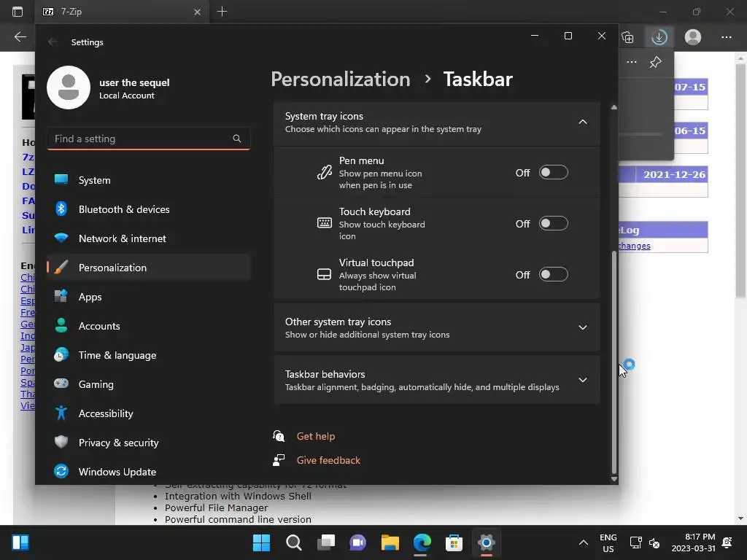
Task: Open Accounts settings category
Action: 149,326
